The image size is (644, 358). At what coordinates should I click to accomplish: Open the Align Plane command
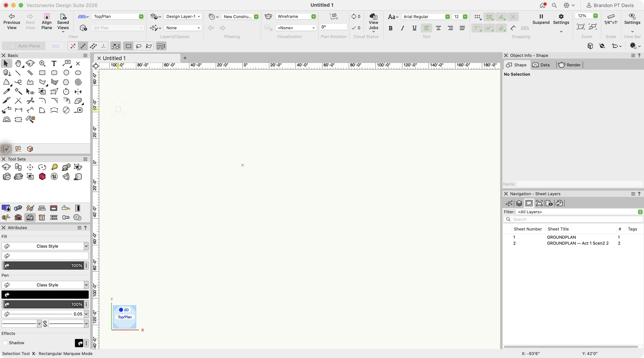(47, 21)
